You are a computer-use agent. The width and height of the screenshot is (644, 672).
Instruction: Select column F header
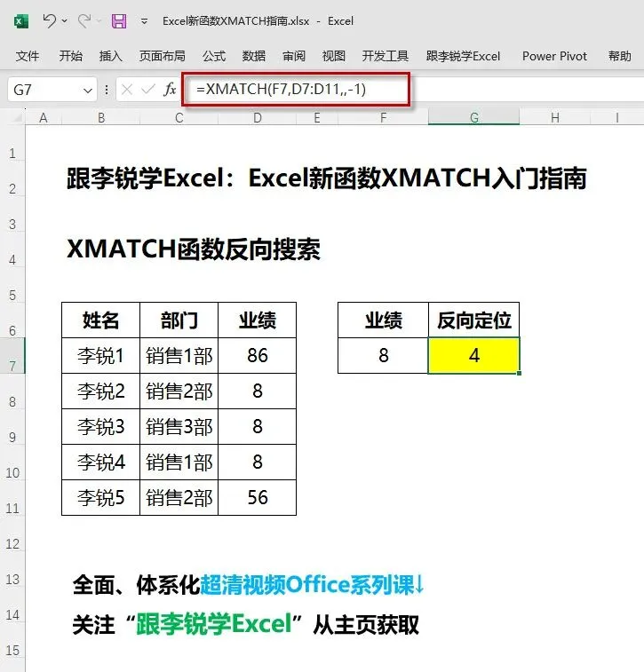384,117
